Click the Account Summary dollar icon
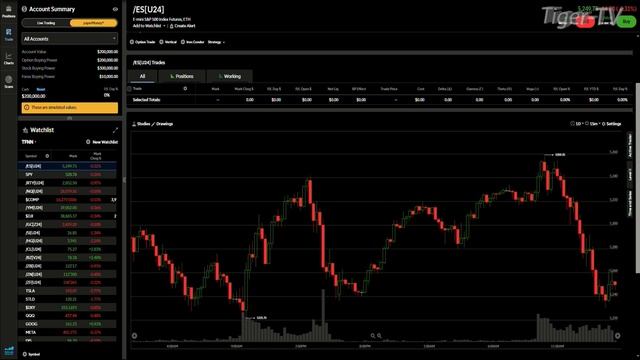This screenshot has width=640, height=360. pyautogui.click(x=24, y=9)
